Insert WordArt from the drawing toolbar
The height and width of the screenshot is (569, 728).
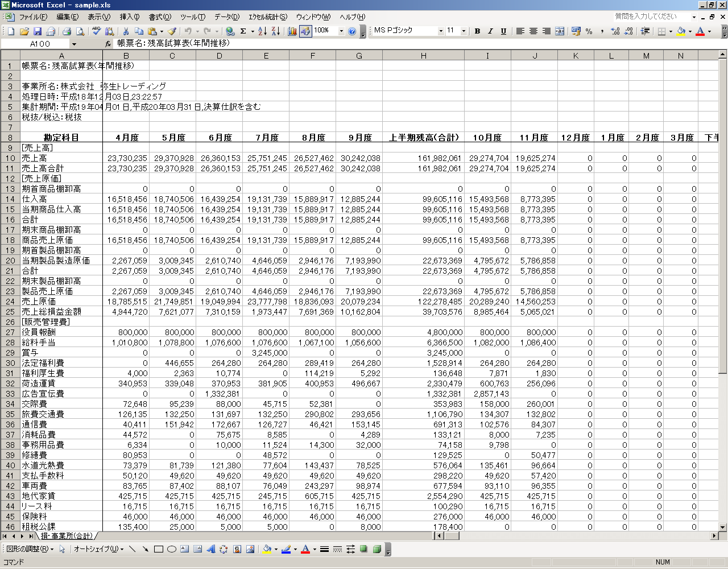pos(211,549)
